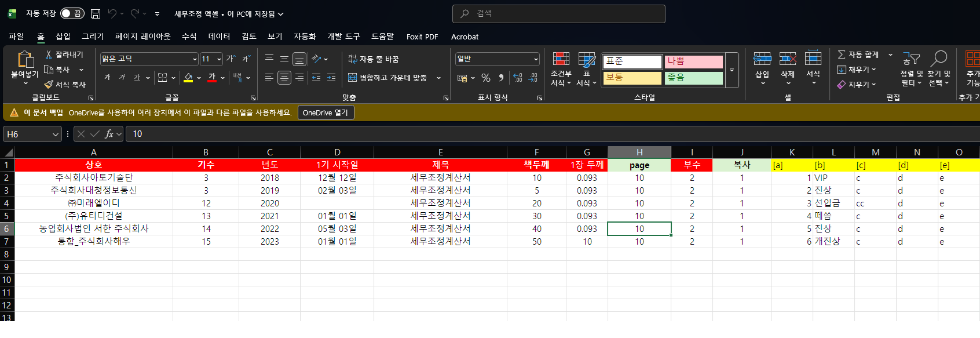The width and height of the screenshot is (980, 338).
Task: Select cell containing 주식회사아토기술단
Action: [x=94, y=178]
